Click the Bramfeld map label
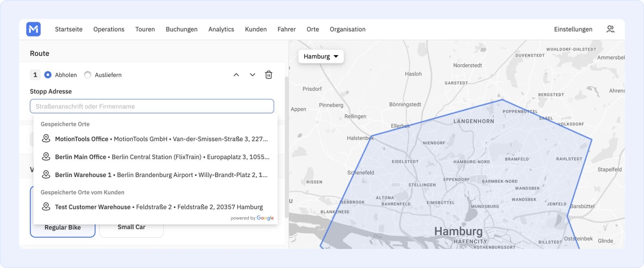The width and height of the screenshot is (644, 268). [x=517, y=159]
